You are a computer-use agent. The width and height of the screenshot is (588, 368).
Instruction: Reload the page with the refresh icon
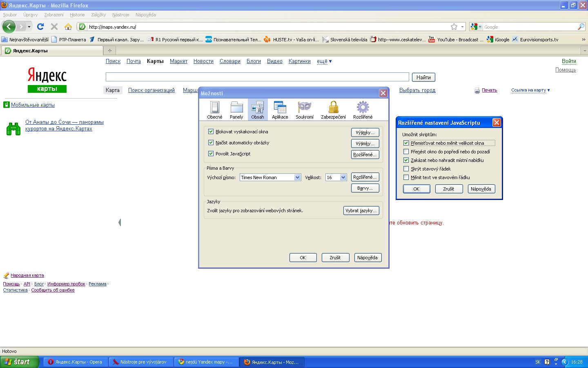(x=40, y=27)
